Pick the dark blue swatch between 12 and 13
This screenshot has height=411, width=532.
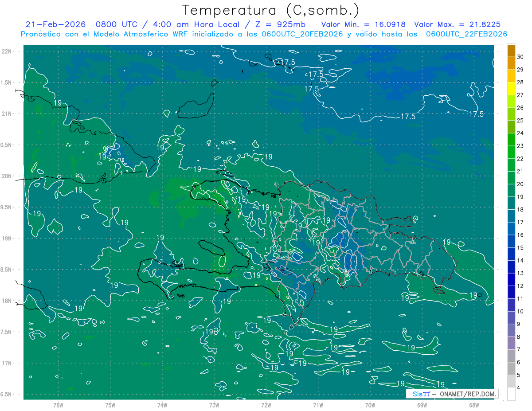click(511, 279)
